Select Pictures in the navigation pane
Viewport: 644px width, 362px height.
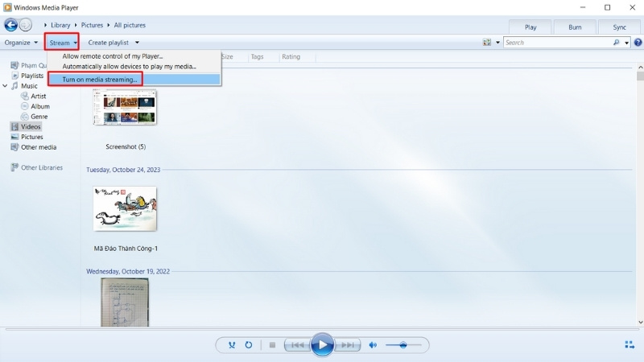[31, 137]
